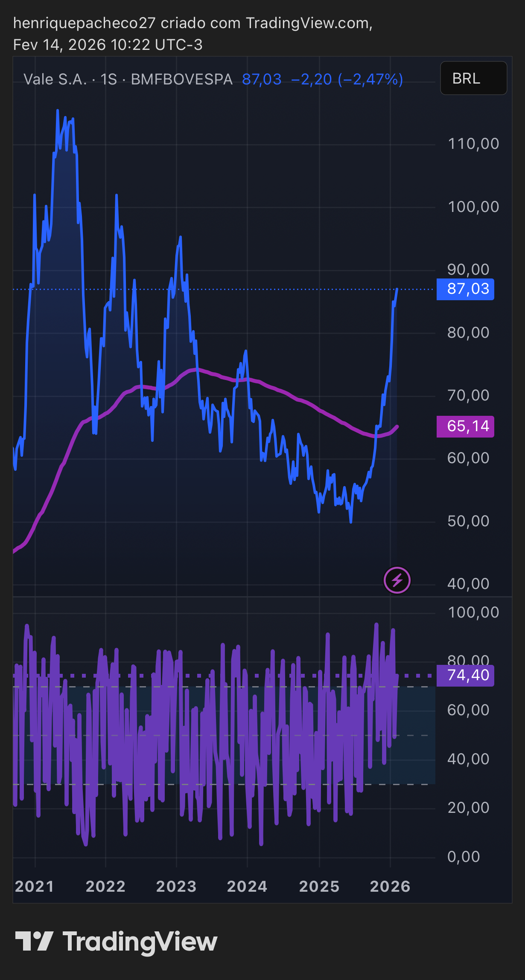Click the 2026 year label on the time axis
525x980 pixels.
[390, 887]
